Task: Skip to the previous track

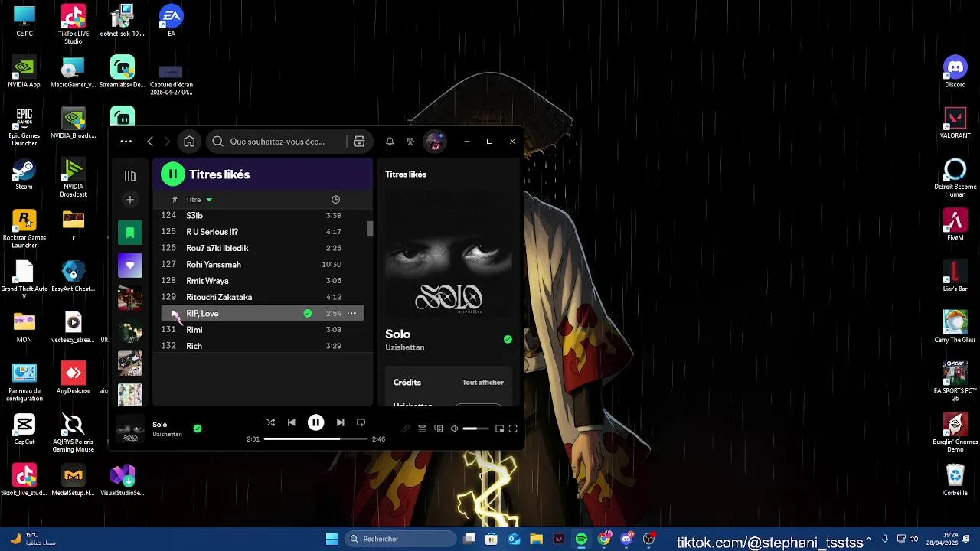Action: pos(292,422)
